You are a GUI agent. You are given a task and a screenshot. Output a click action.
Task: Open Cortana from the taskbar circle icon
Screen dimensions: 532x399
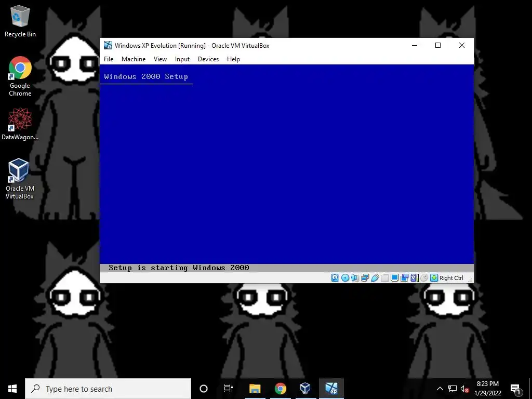pos(204,389)
